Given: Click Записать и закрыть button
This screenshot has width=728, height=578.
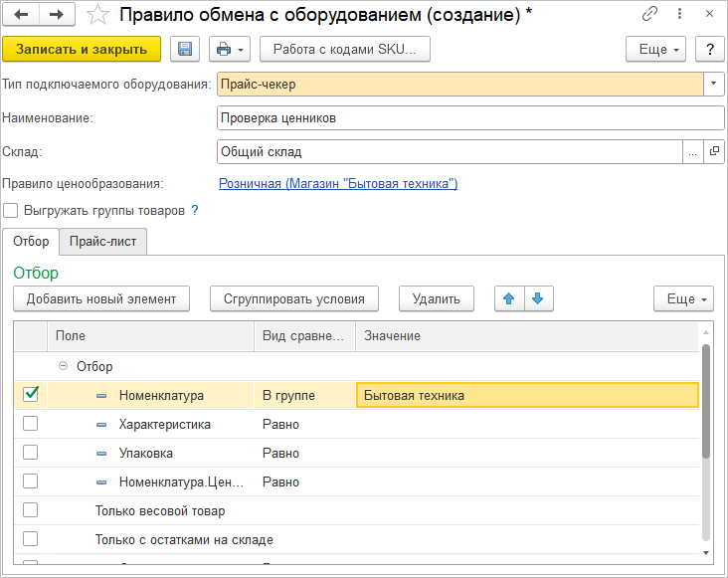Looking at the screenshot, I should (x=82, y=50).
